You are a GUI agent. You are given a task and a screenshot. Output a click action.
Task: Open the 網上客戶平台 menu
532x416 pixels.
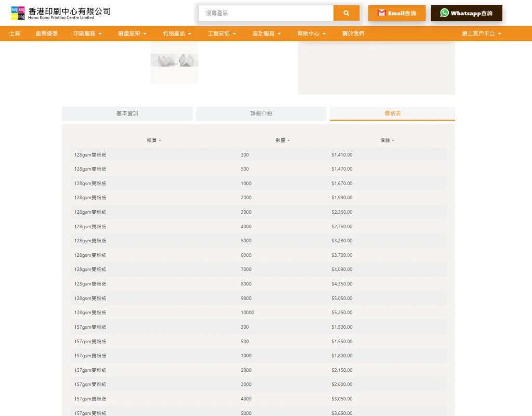[477, 33]
